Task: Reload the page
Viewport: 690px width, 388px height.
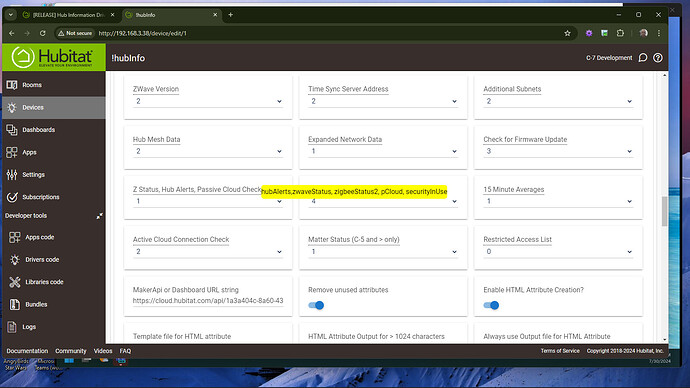Action: pyautogui.click(x=42, y=33)
